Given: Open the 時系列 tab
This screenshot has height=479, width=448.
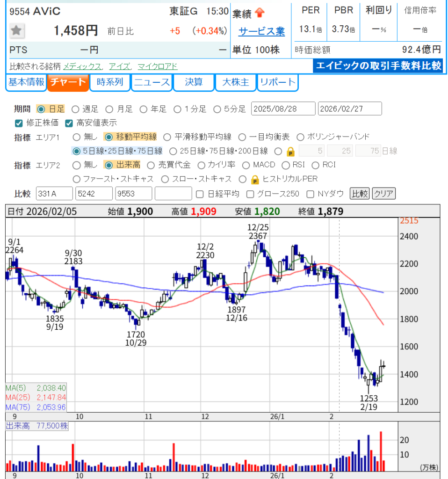Looking at the screenshot, I should (110, 82).
